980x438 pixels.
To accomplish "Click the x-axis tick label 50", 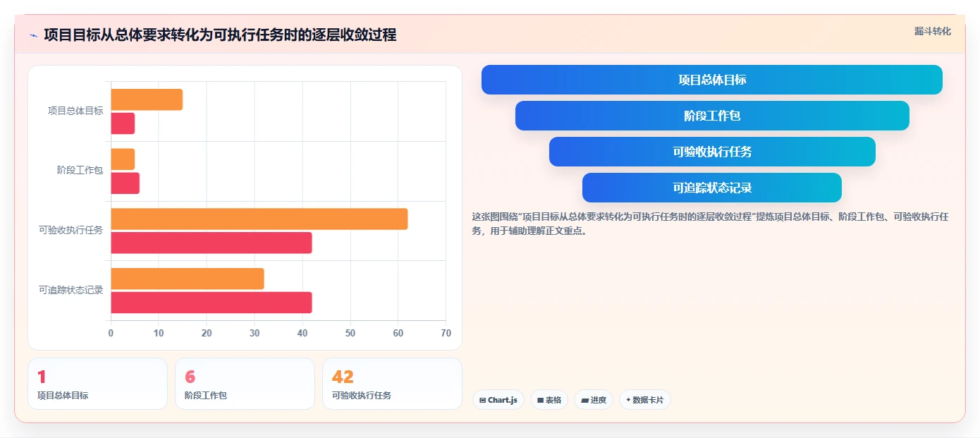I will point(350,333).
